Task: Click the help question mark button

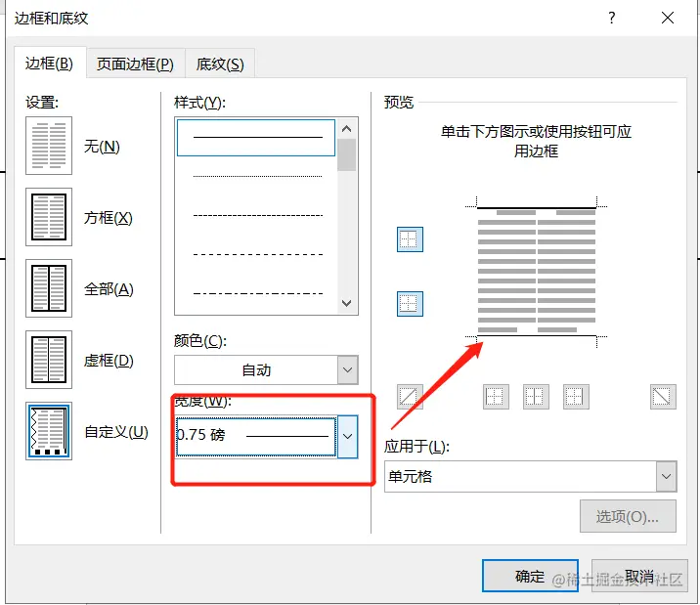Action: pos(612,18)
